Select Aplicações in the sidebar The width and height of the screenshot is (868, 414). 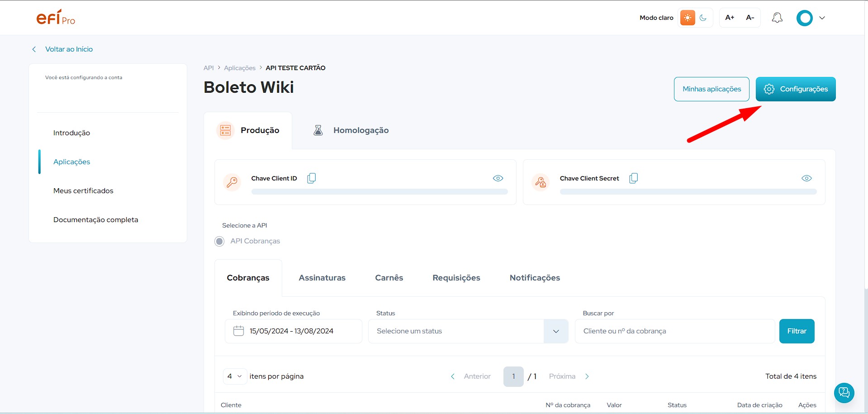[x=71, y=162]
